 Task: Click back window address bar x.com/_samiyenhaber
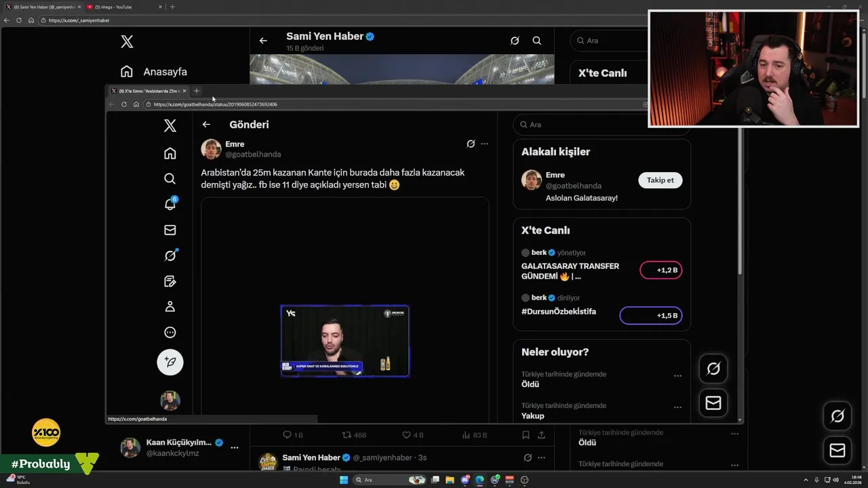[x=79, y=20]
